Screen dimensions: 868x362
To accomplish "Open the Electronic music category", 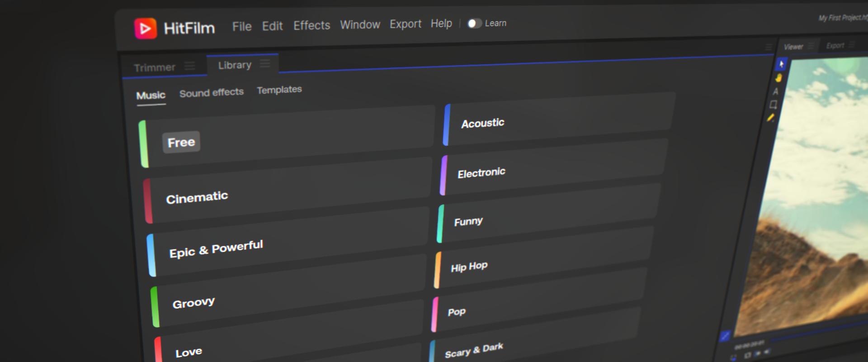I will (x=554, y=167).
